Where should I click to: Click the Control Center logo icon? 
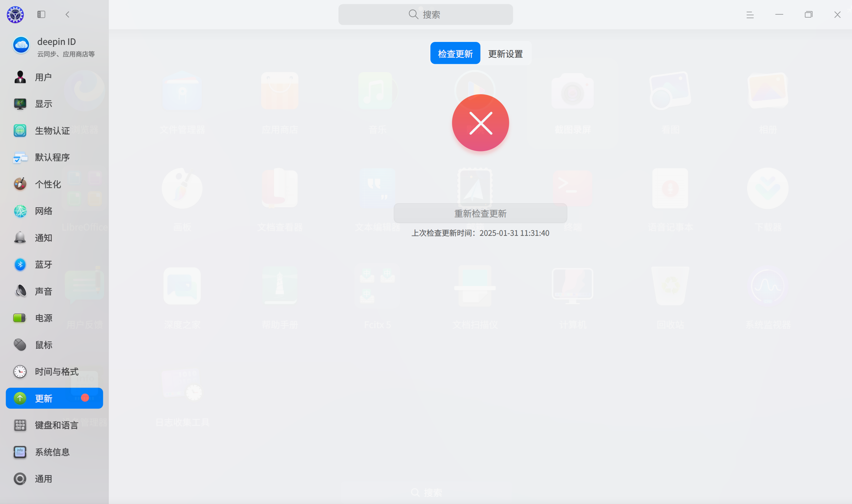click(x=15, y=14)
